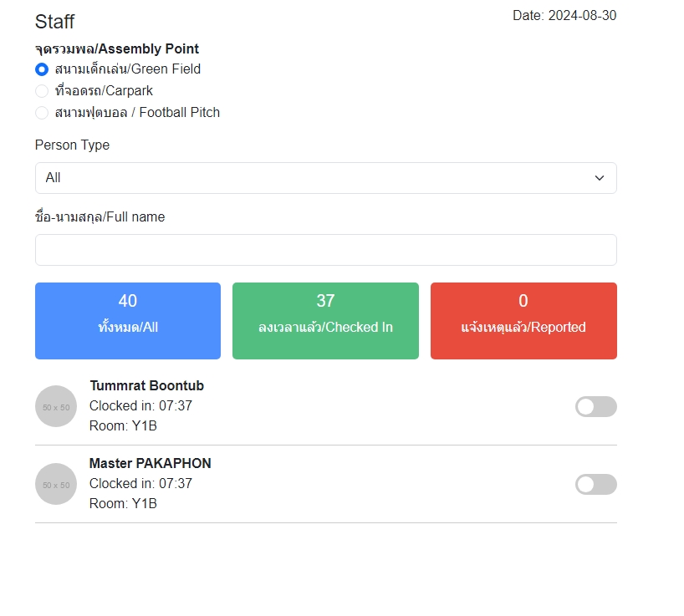Show all 40 people with the blue card
Screen dimensions: 684x616
[128, 321]
